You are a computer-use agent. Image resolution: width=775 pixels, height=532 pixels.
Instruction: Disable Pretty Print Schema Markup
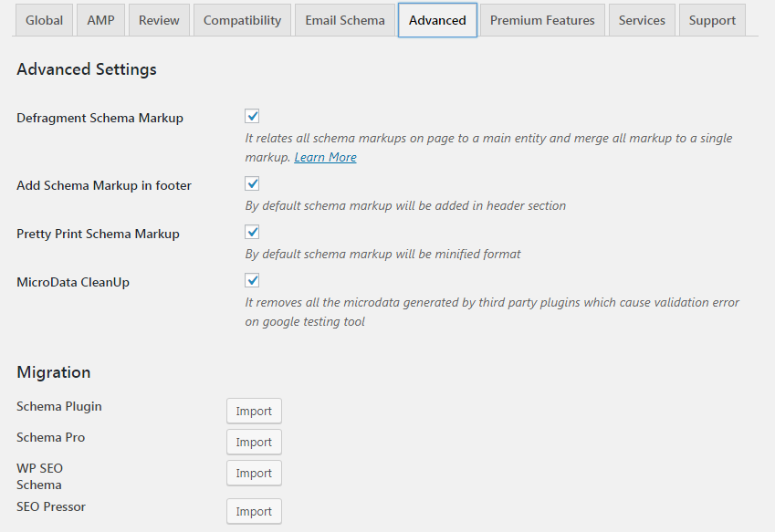tap(253, 233)
